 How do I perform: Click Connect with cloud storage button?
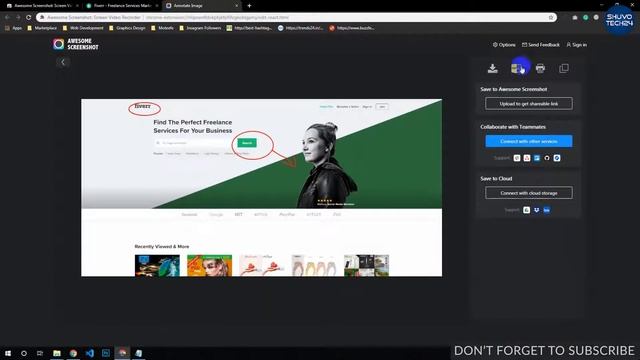tap(529, 193)
